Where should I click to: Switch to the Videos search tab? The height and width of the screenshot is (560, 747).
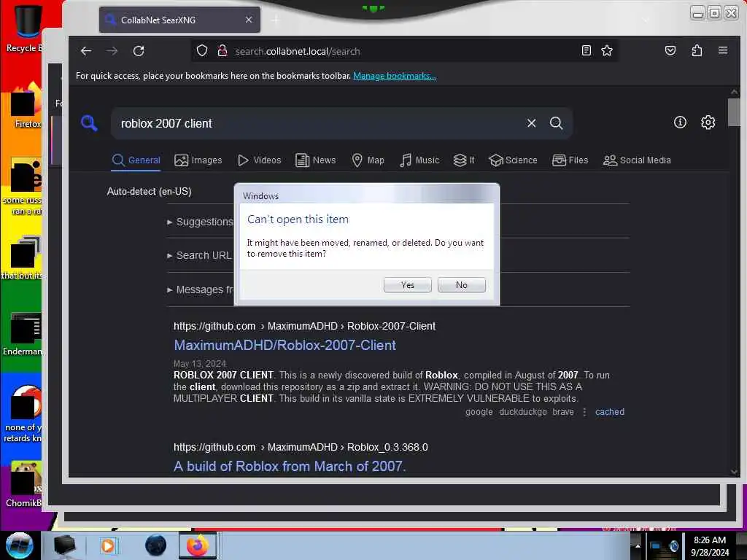tap(260, 160)
